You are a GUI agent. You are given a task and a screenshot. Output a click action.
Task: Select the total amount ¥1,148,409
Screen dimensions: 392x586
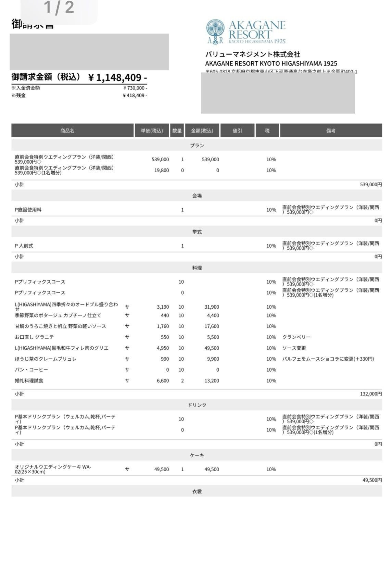118,77
